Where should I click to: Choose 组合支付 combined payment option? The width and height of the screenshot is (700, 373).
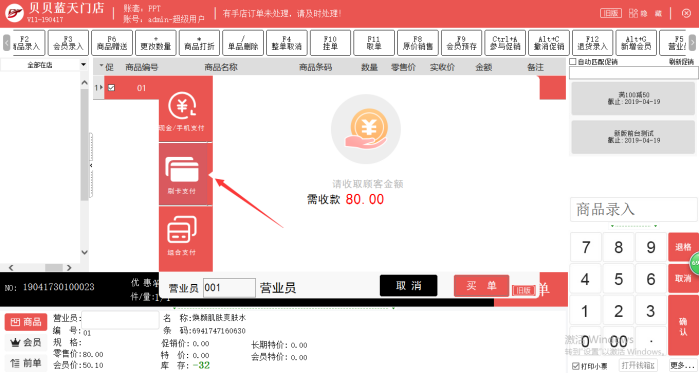point(186,238)
